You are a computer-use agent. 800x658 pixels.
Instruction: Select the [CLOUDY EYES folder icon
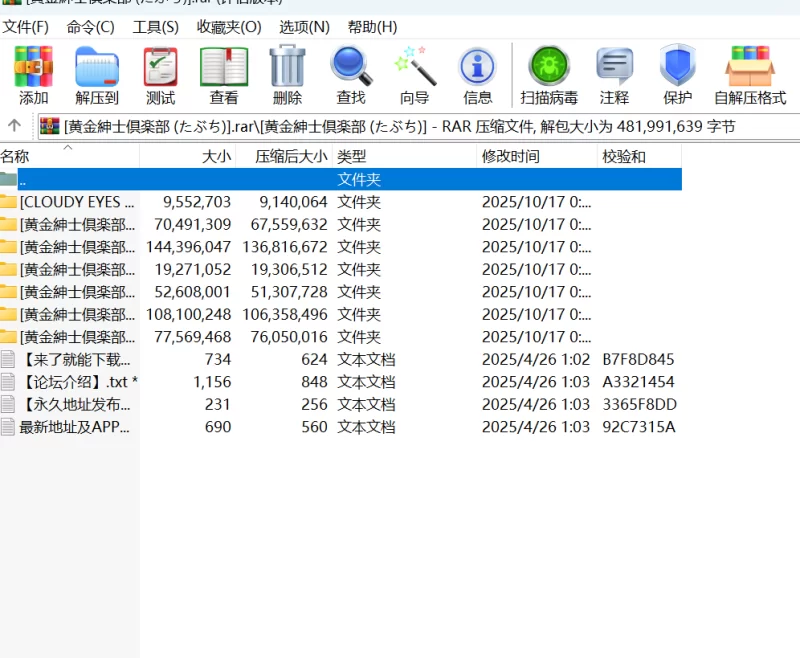9,201
